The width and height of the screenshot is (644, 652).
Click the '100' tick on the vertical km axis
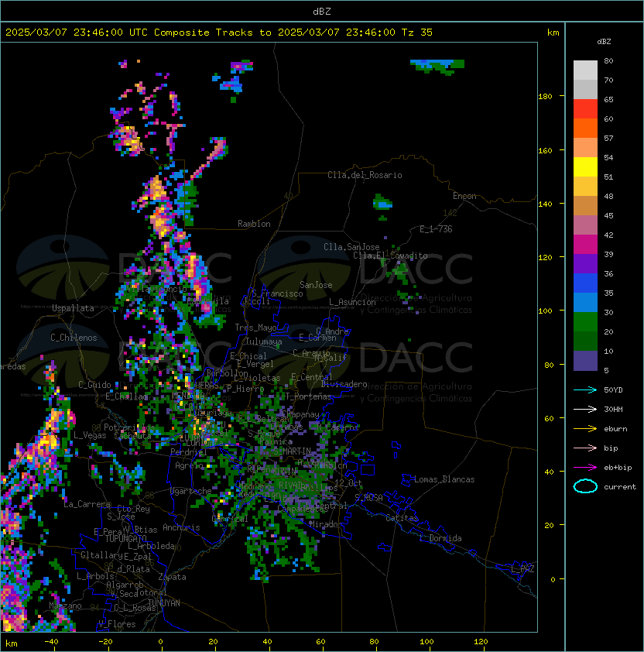click(545, 311)
